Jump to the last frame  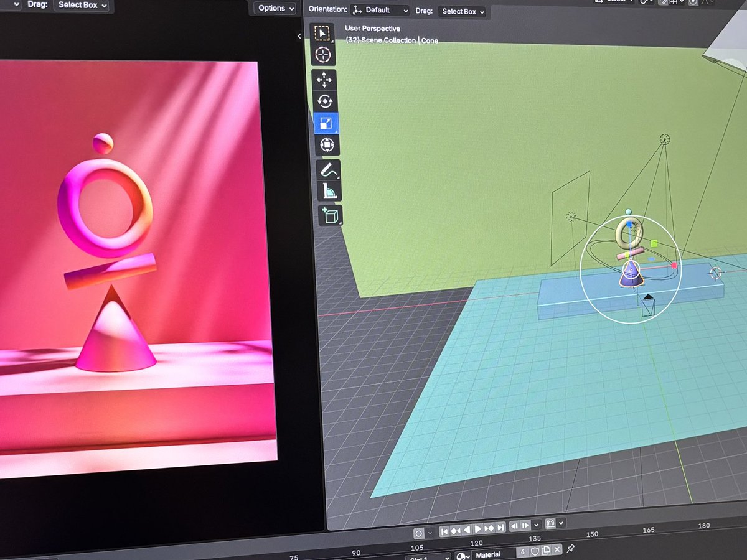(x=500, y=528)
